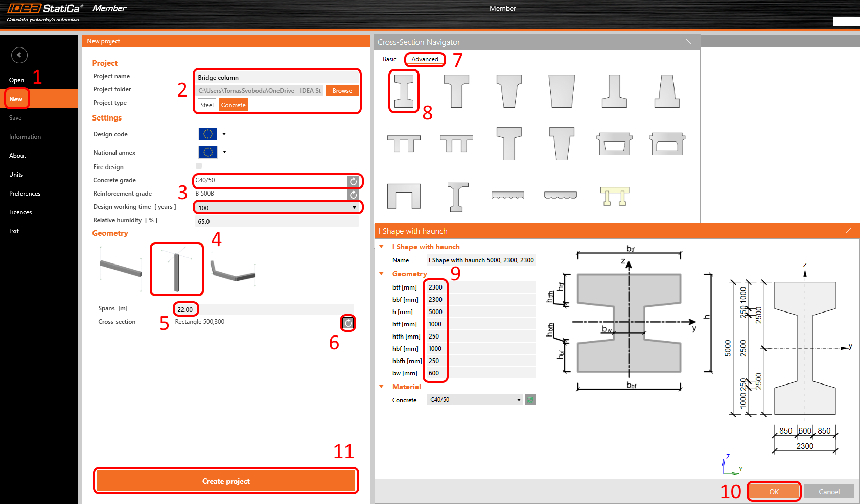Viewport: 860px width, 504px height.
Task: Choose the yellow composite beam-slab cross-section
Action: (614, 196)
